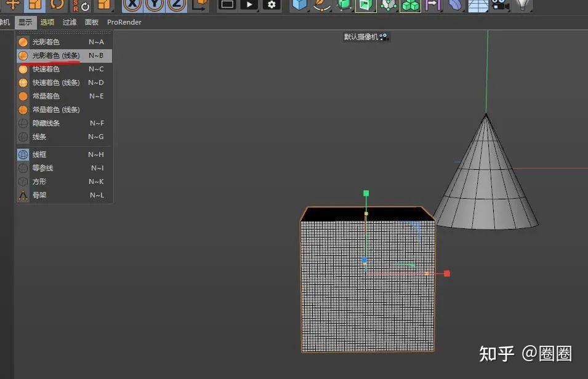Choose 光影着色 N~A shading

click(64, 42)
